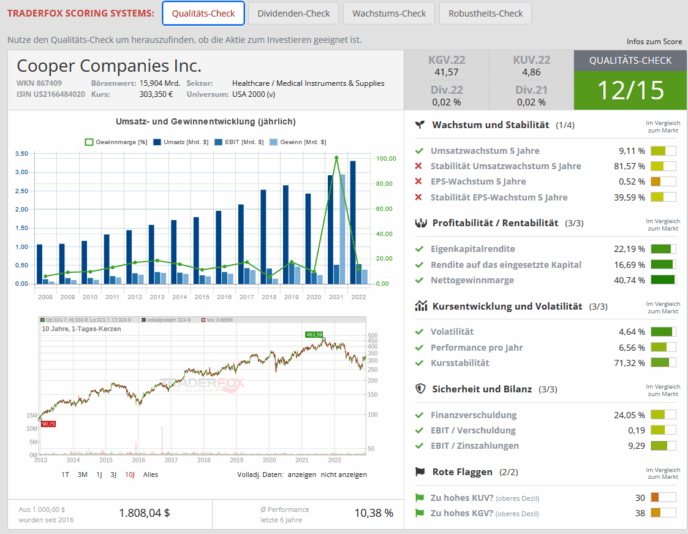This screenshot has height=534, width=688.
Task: Open the Robustheits-Check tab
Action: point(484,14)
